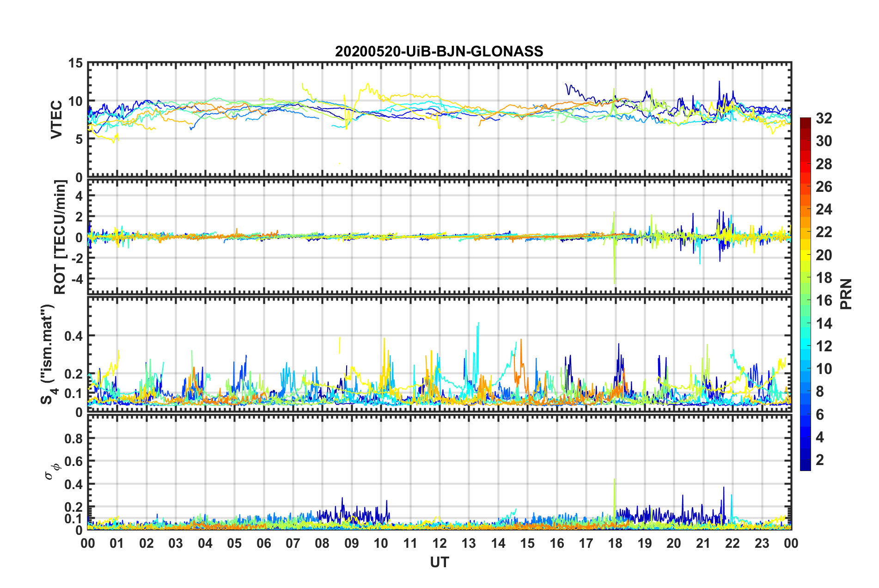
Task: Select colorbar tick label 2
Action: [x=820, y=460]
